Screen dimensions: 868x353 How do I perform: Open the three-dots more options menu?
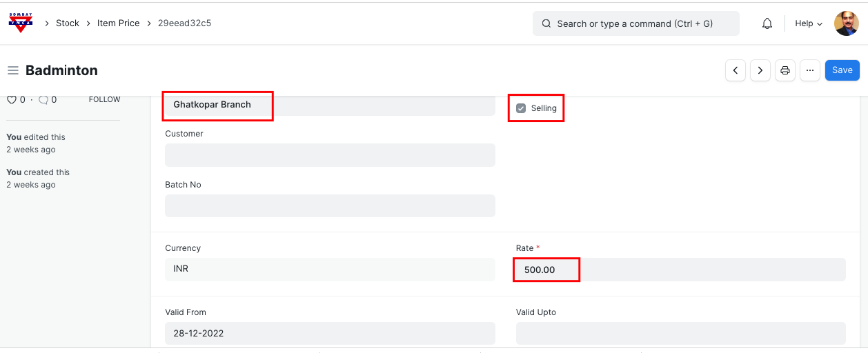pyautogui.click(x=809, y=70)
